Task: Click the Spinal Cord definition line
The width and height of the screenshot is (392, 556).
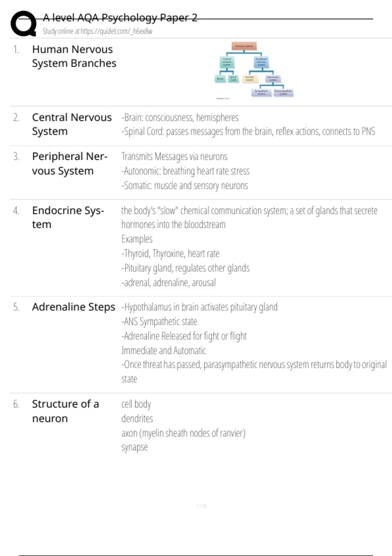Action: pyautogui.click(x=248, y=131)
